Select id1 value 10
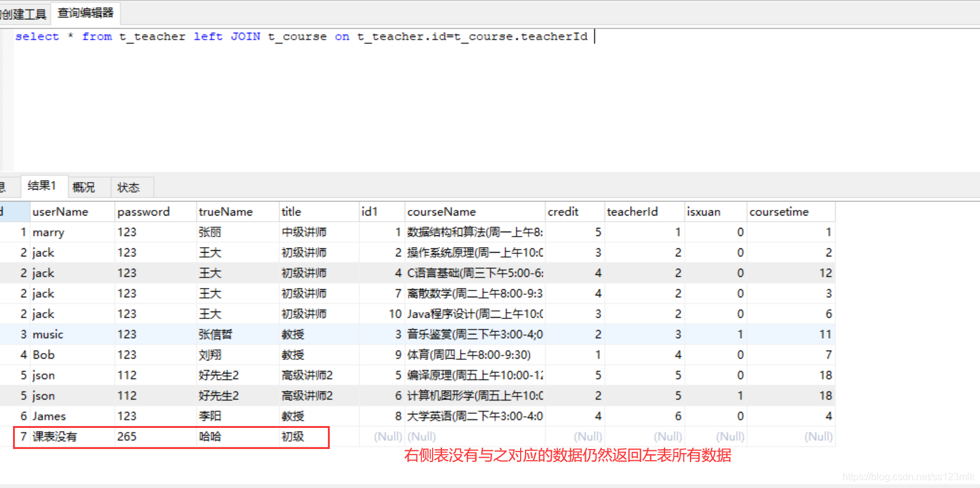980x488 pixels. pyautogui.click(x=382, y=314)
